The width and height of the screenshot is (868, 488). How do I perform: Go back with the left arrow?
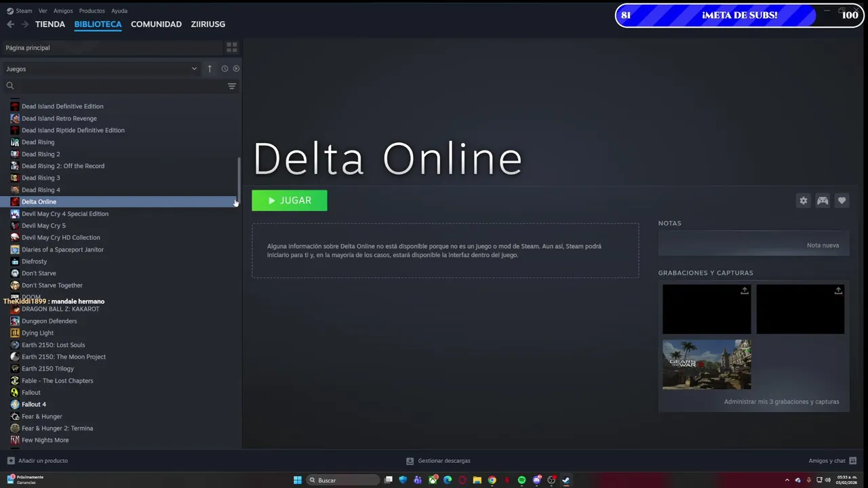click(x=10, y=24)
